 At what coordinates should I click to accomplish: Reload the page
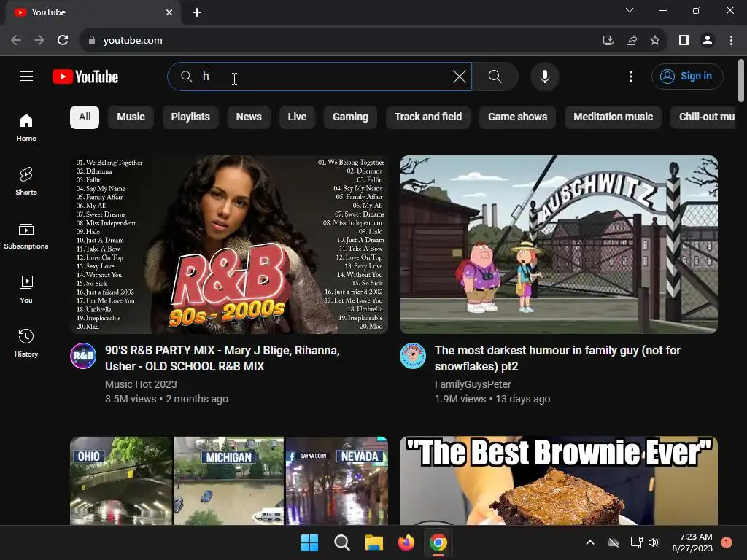click(x=63, y=41)
